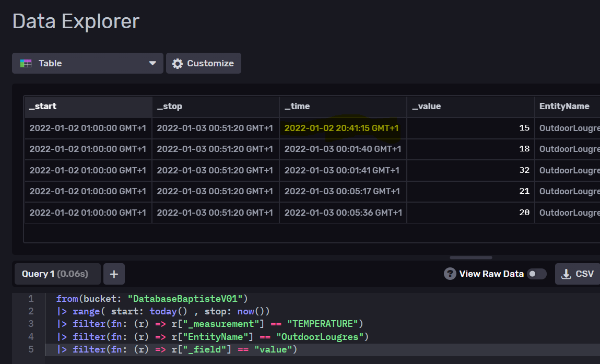The image size is (600, 364).
Task: Click the Data Explorer page title
Action: (x=76, y=21)
